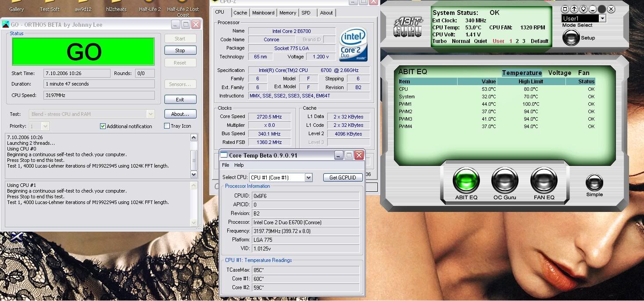Click the greyed Sensors... button in ORTHOS
The height and width of the screenshot is (301, 644).
tap(180, 84)
